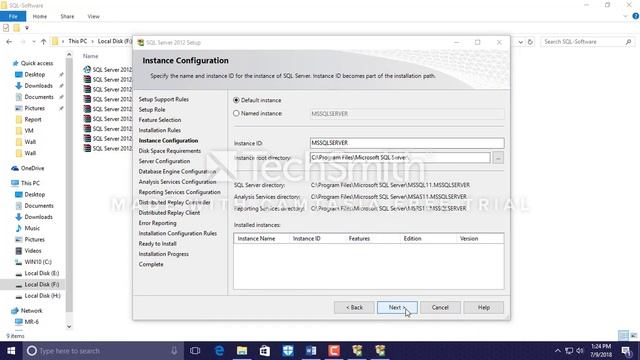Click the Instance Name column header
640x360 pixels.
pos(256,238)
